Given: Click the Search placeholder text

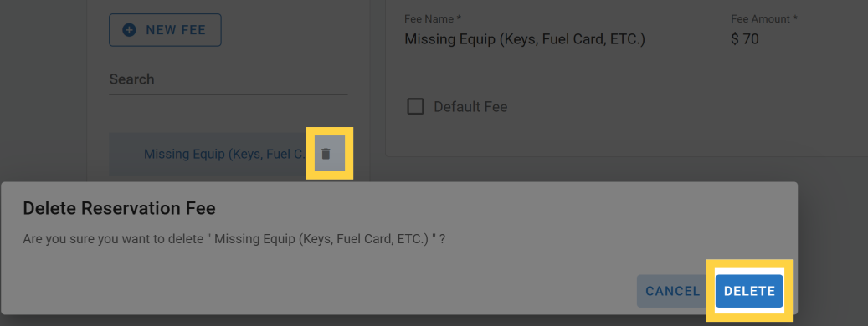Looking at the screenshot, I should click(x=131, y=79).
